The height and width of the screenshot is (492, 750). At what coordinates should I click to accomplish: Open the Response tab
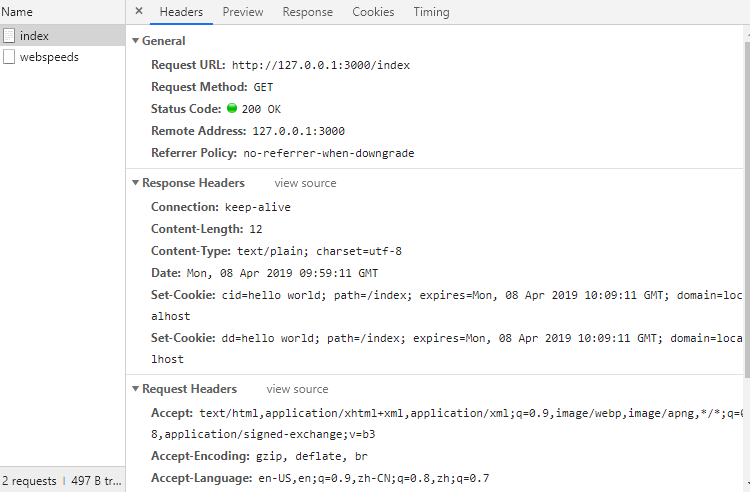click(307, 12)
